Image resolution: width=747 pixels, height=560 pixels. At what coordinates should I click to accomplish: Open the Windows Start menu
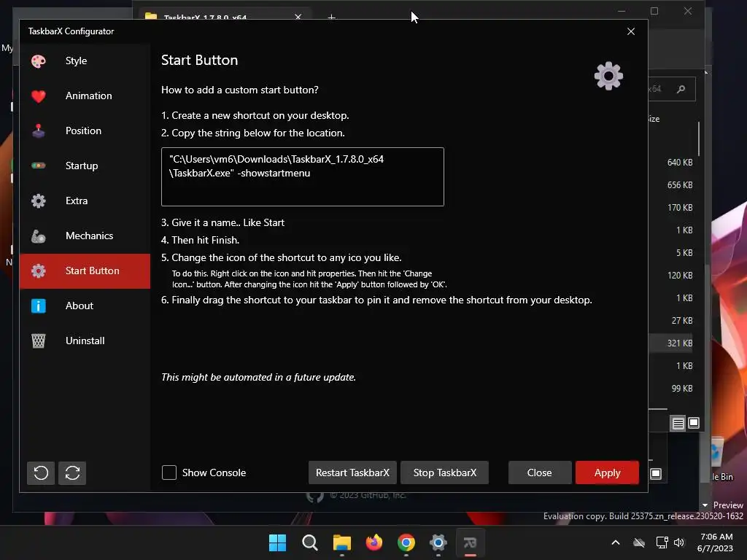[x=277, y=542]
